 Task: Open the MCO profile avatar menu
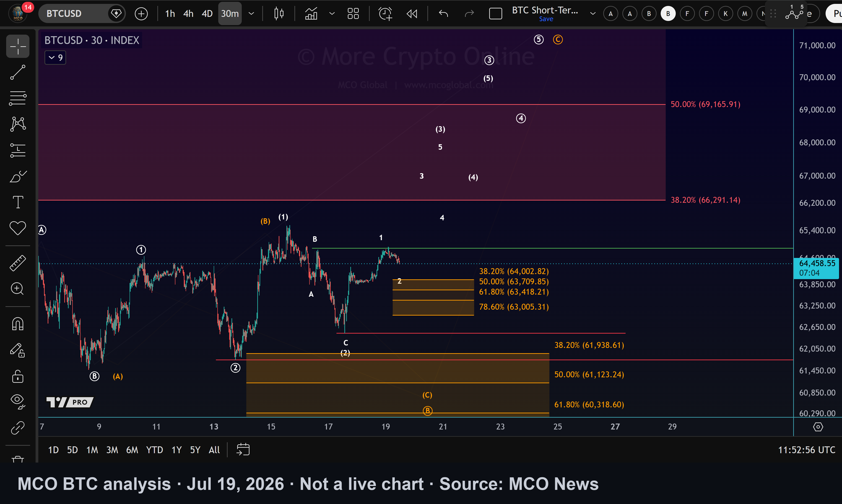(x=18, y=14)
